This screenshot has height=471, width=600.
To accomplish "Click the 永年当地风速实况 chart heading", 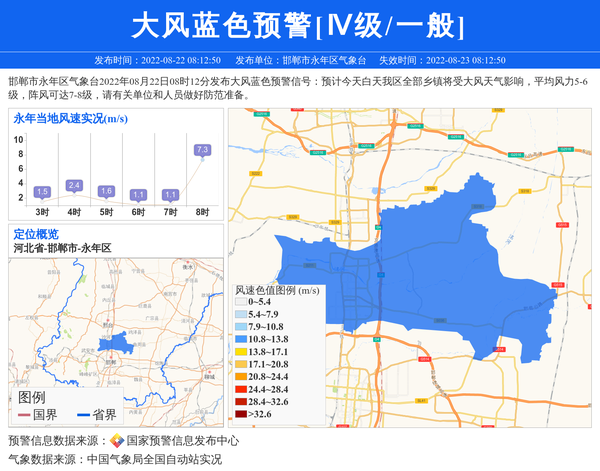I will click(70, 119).
